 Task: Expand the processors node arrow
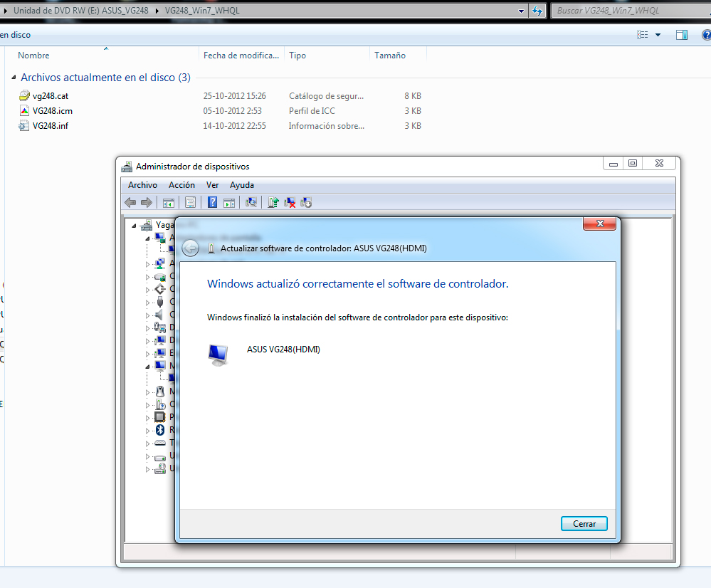pyautogui.click(x=147, y=417)
